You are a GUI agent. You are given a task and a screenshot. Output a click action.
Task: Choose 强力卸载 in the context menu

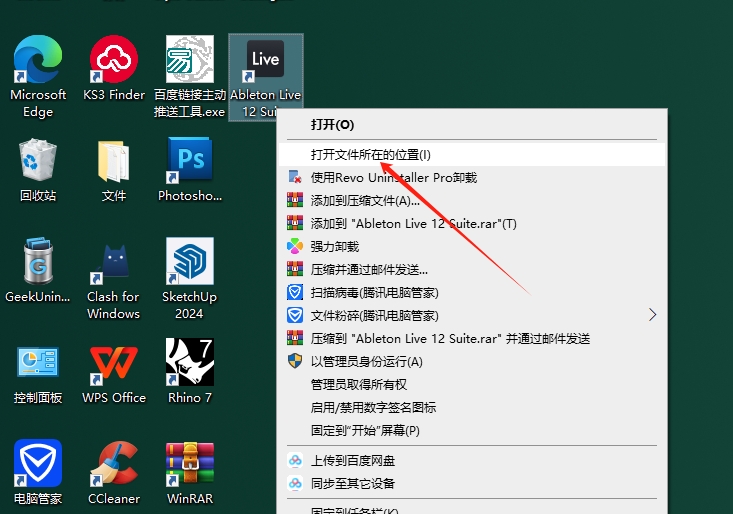pyautogui.click(x=472, y=246)
